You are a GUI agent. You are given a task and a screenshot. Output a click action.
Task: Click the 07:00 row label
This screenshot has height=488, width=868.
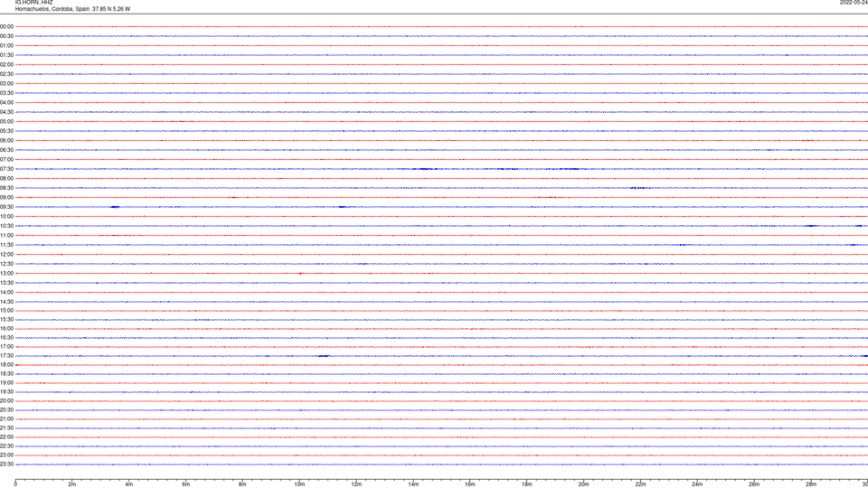click(6, 159)
